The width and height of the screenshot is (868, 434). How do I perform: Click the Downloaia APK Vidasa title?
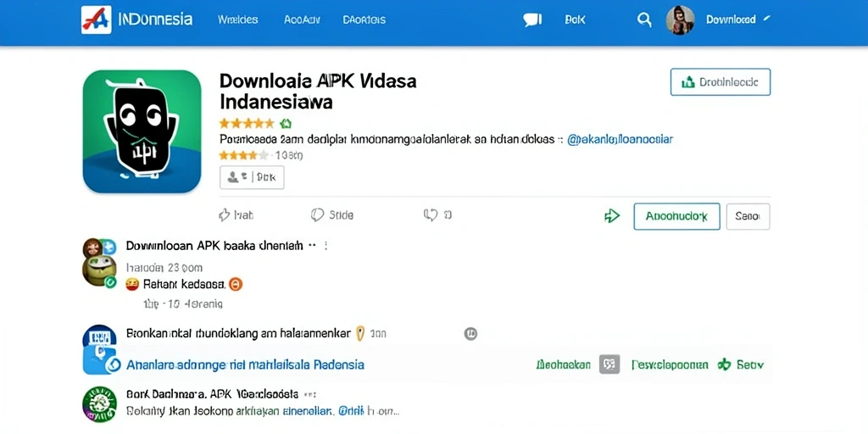(x=318, y=92)
